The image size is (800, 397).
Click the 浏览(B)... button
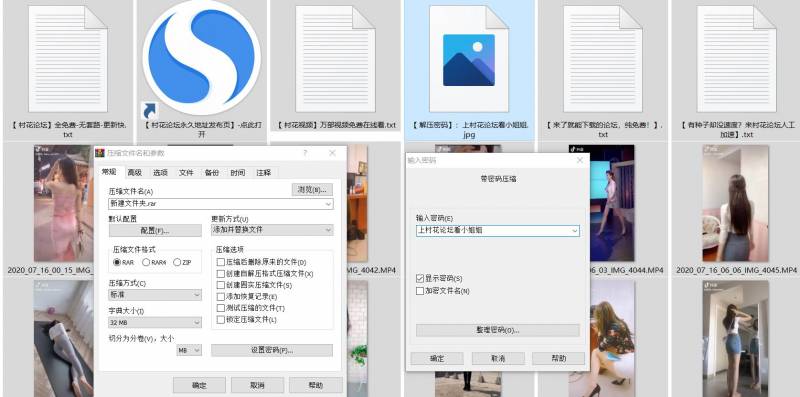312,190
